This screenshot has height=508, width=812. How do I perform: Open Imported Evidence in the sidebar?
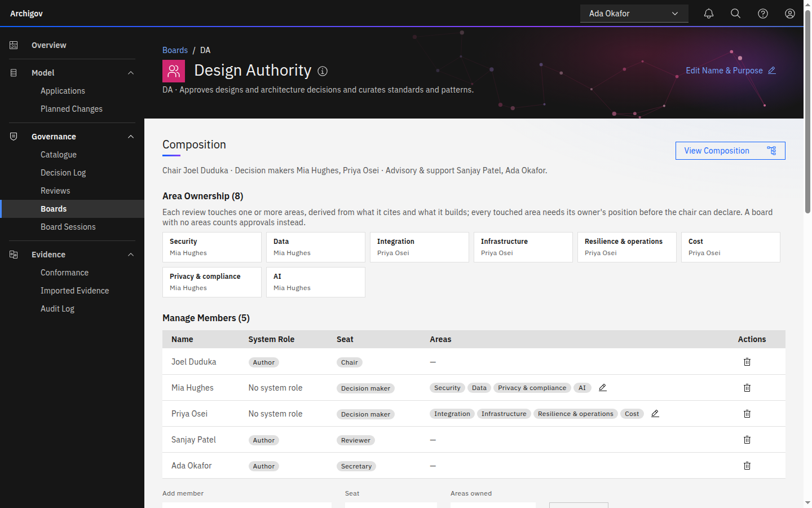click(72, 291)
